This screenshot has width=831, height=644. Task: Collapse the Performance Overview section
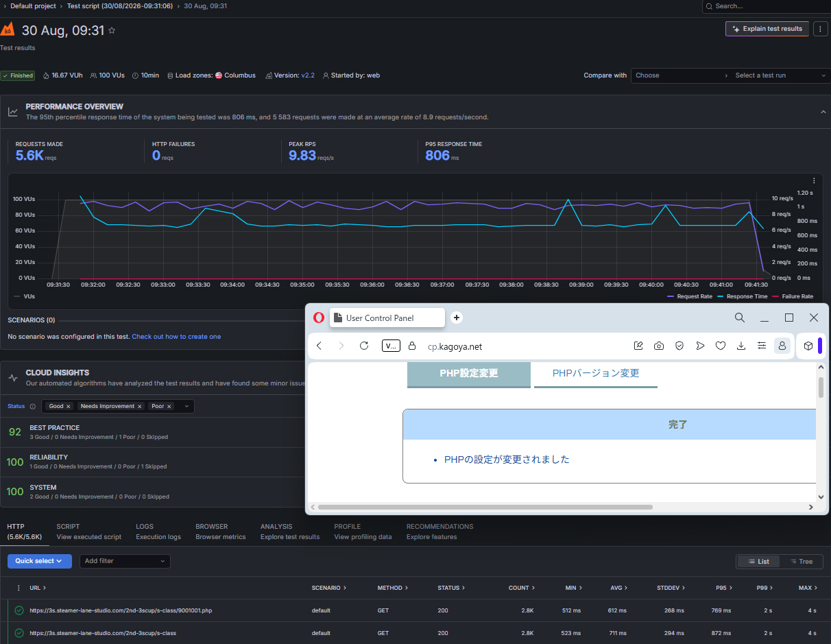(x=823, y=112)
